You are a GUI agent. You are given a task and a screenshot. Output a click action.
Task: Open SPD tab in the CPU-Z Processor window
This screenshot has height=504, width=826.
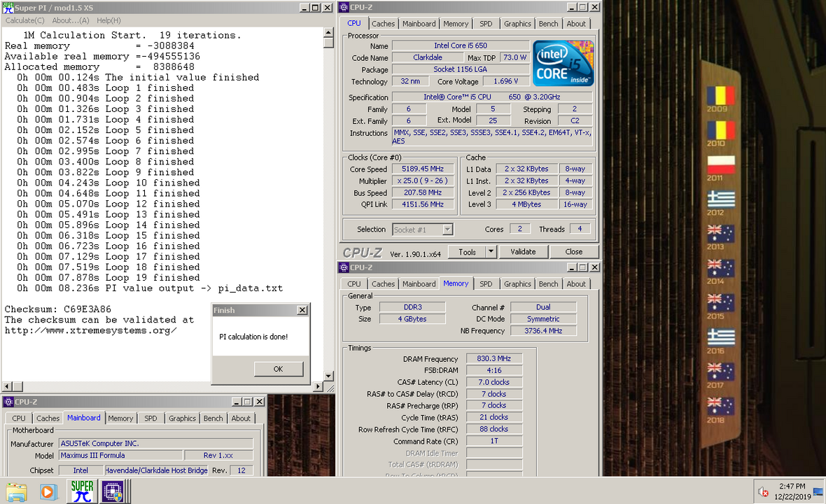(486, 24)
